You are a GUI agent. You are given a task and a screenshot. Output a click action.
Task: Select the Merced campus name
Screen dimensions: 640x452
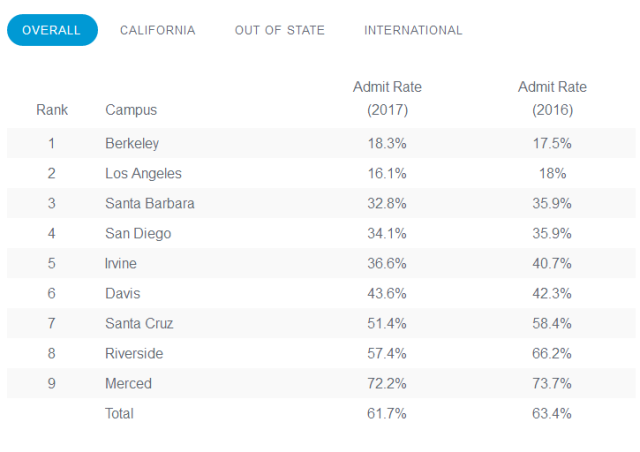pyautogui.click(x=128, y=383)
